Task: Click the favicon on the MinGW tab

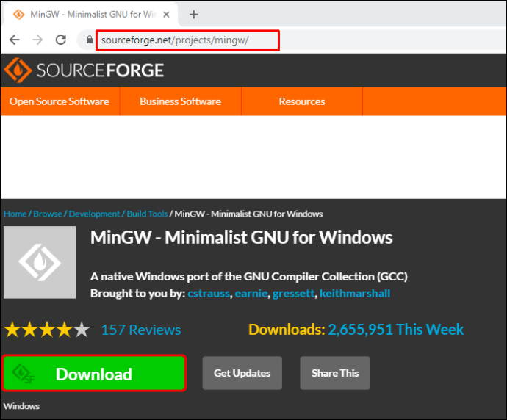Action: coord(18,15)
